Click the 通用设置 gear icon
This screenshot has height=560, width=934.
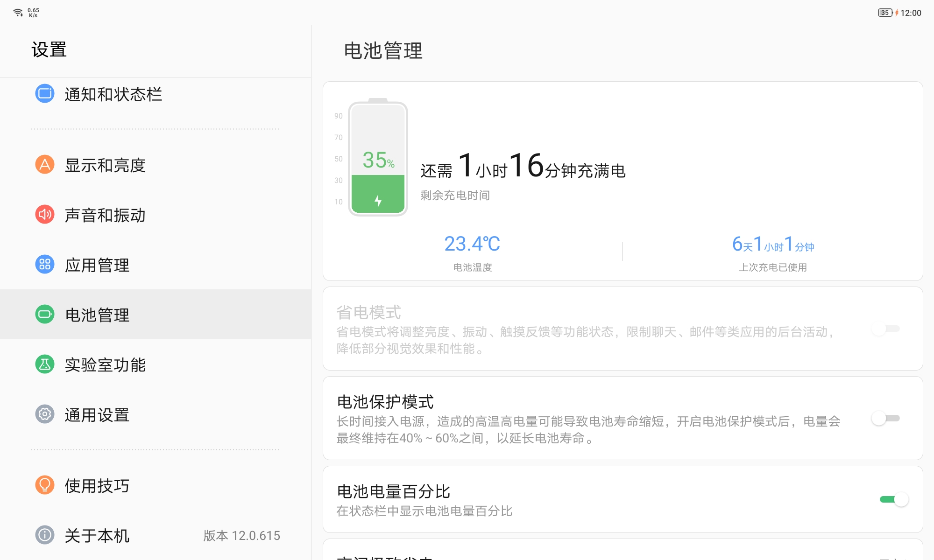click(x=44, y=415)
